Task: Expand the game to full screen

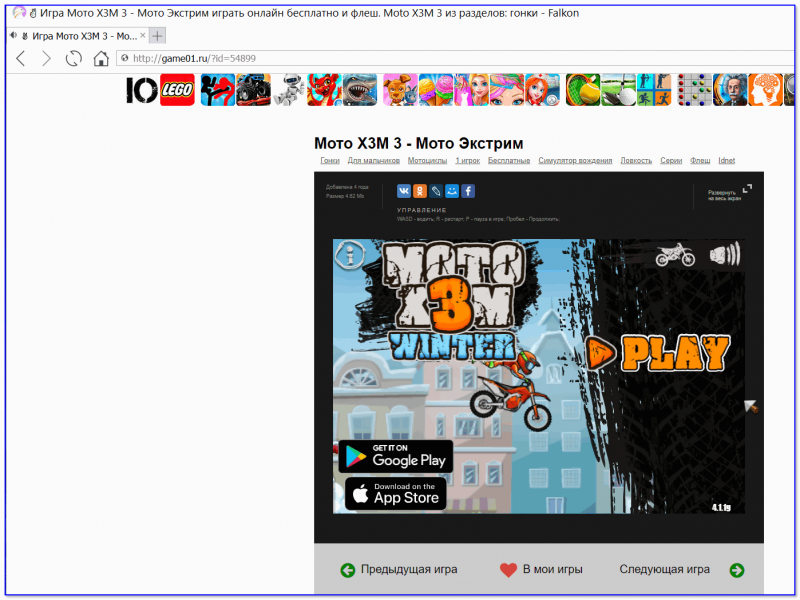Action: 730,192
